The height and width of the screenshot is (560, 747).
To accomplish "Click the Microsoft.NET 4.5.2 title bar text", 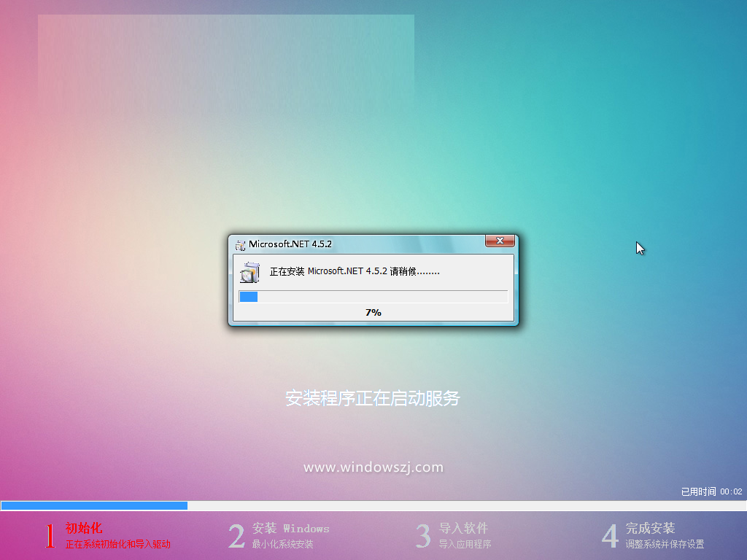I will tap(290, 244).
